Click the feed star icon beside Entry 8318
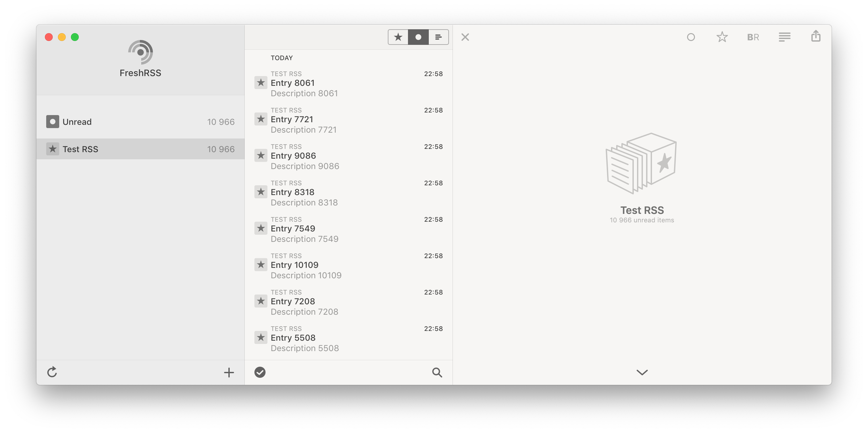This screenshot has width=868, height=433. tap(261, 192)
